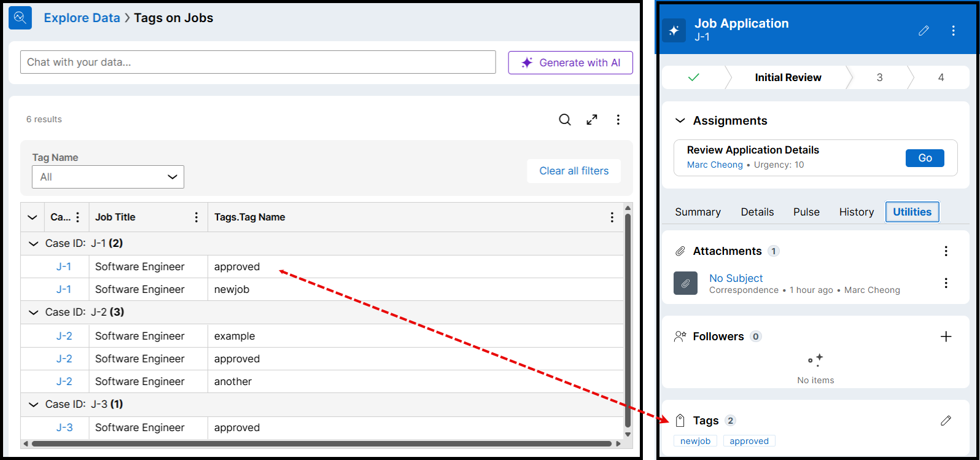Image resolution: width=980 pixels, height=460 pixels.
Task: Click the Tags label icon
Action: (680, 421)
